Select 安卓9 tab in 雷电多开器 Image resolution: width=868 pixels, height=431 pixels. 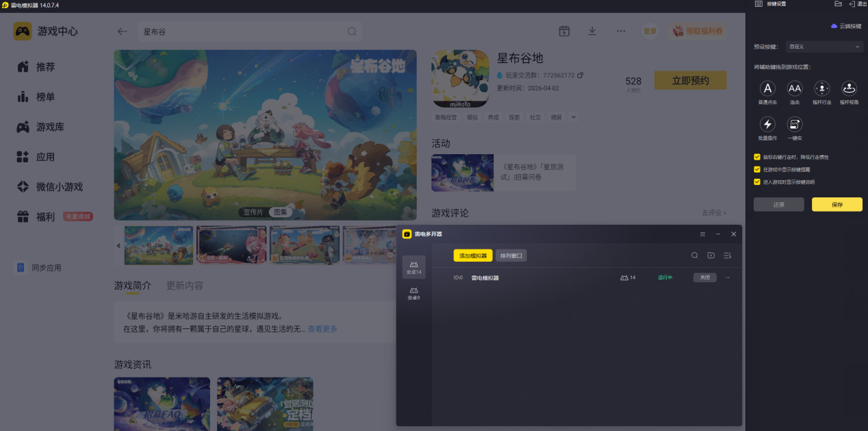coord(413,293)
